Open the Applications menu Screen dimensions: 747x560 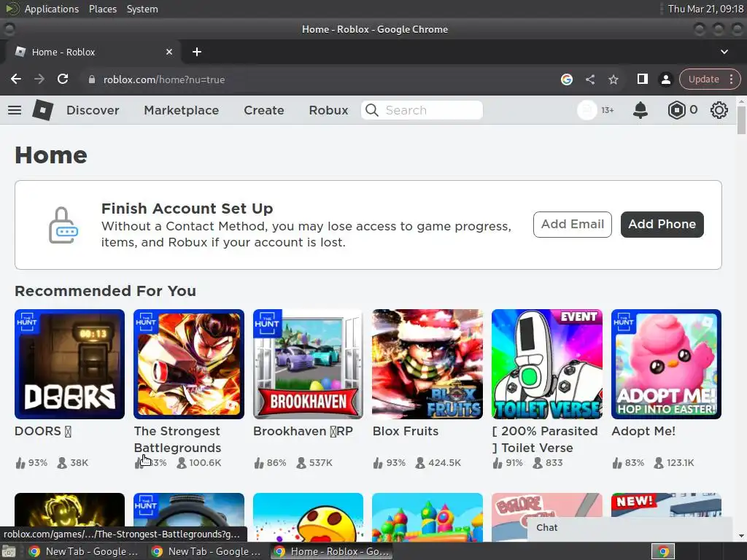(x=52, y=9)
